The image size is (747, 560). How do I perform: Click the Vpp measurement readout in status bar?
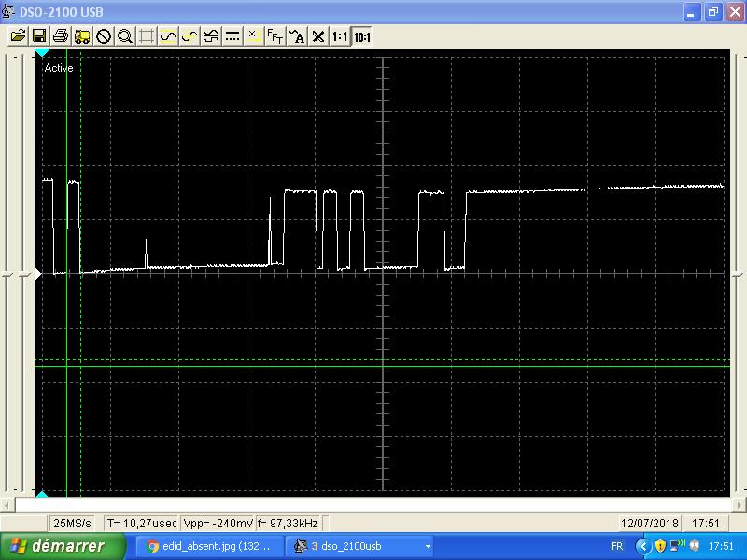coord(216,524)
